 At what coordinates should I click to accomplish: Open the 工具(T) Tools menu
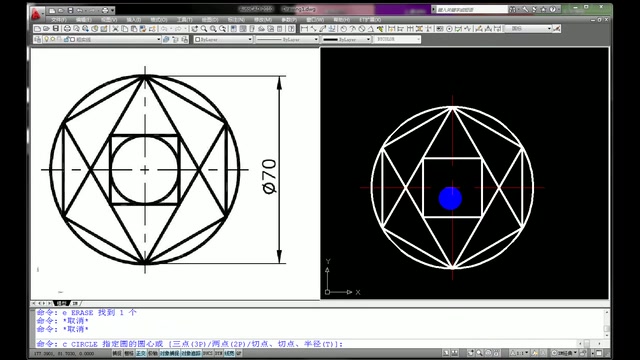pyautogui.click(x=184, y=20)
